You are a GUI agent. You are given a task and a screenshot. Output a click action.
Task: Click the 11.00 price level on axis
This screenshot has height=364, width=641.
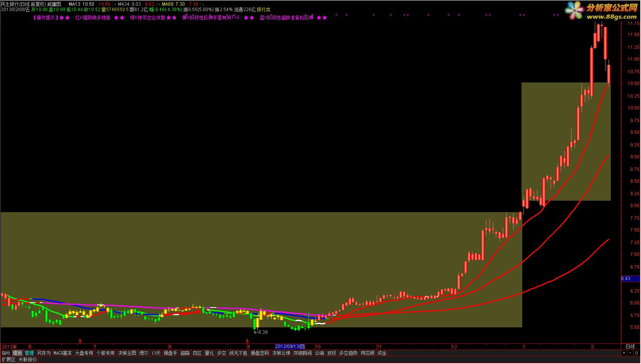click(x=633, y=59)
